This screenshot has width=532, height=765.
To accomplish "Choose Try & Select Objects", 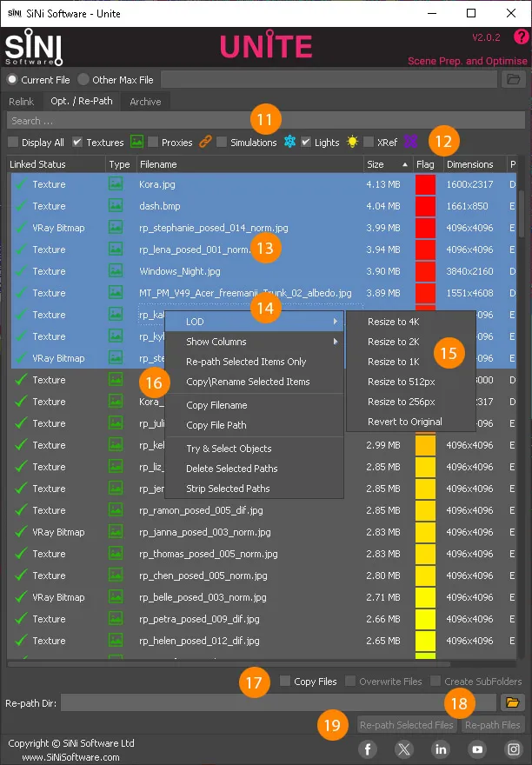I will click(255, 449).
